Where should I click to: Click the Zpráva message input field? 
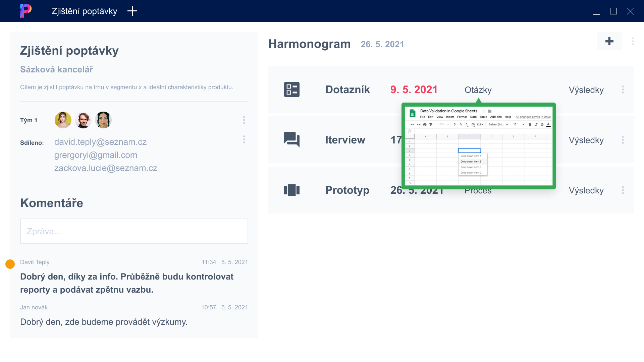(134, 231)
